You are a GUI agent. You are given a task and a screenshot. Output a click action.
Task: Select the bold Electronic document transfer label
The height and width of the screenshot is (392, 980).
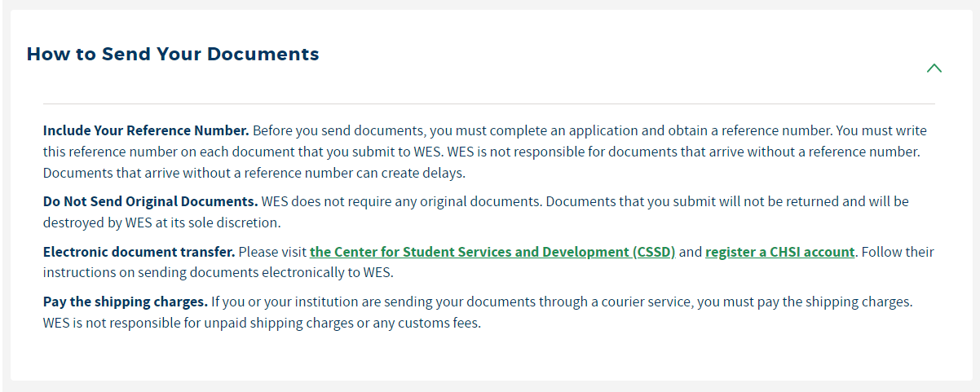[x=139, y=252]
